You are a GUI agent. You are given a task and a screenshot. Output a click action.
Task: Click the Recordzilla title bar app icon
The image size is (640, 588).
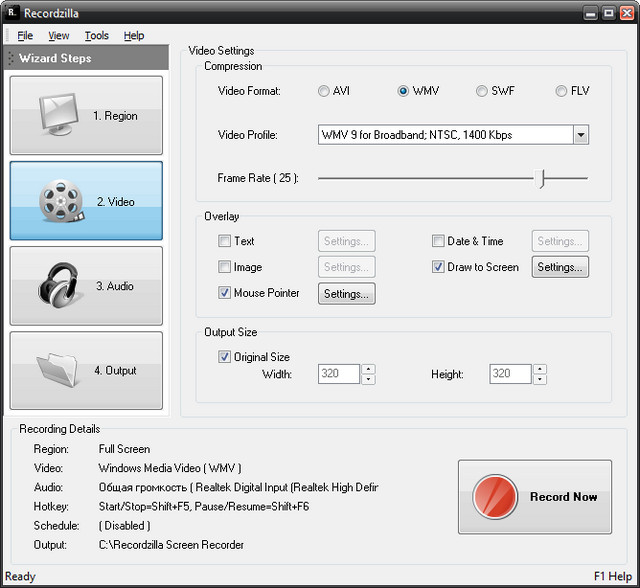tap(13, 12)
